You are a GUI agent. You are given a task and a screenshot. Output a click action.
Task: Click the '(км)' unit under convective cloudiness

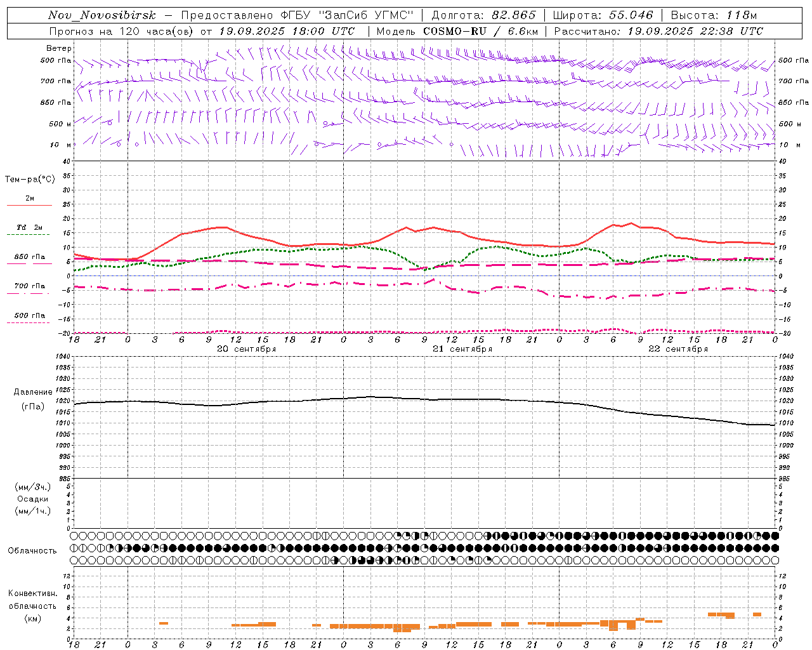pos(33,618)
